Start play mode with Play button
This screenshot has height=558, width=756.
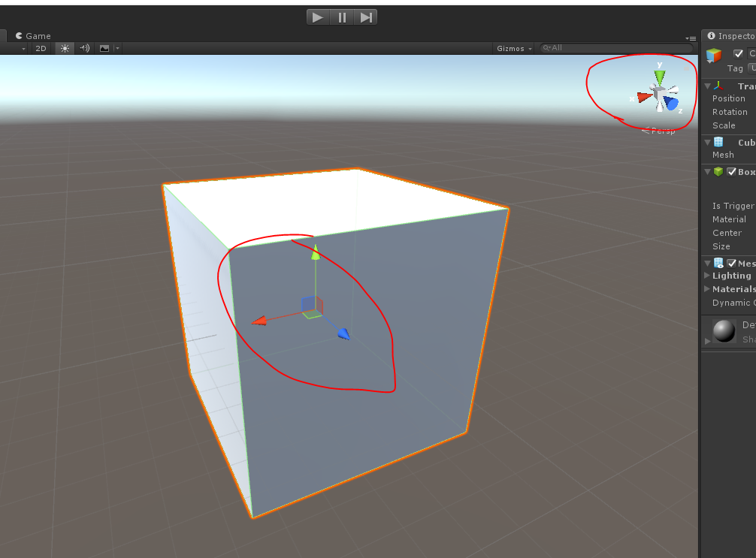(x=318, y=17)
